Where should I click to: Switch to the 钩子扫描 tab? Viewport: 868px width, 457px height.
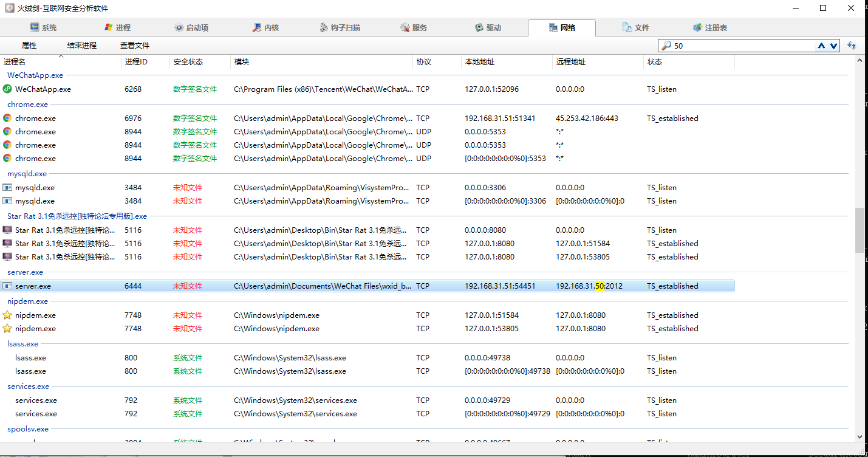pos(340,27)
